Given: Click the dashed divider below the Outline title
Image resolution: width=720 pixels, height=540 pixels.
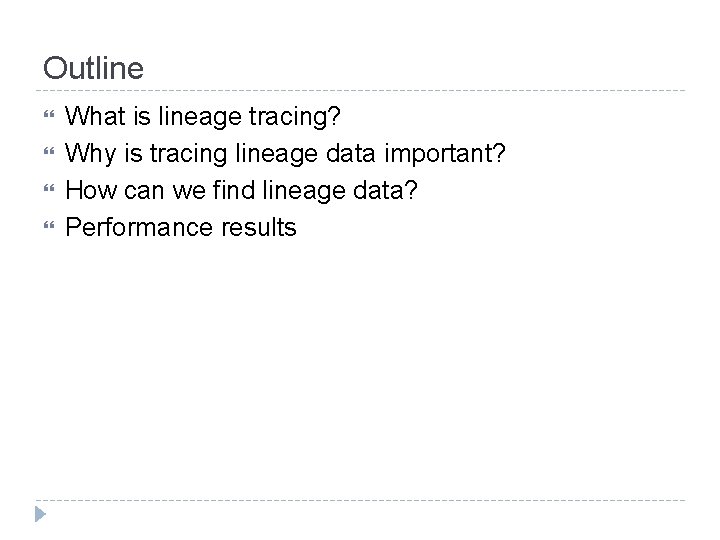Looking at the screenshot, I should pos(360,91).
